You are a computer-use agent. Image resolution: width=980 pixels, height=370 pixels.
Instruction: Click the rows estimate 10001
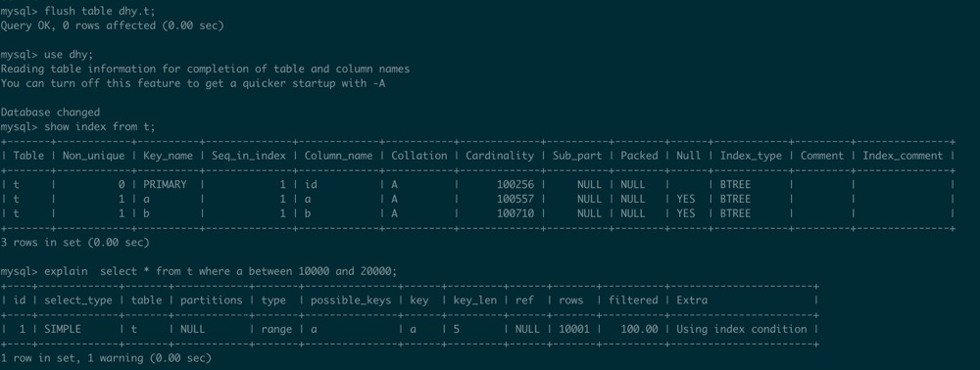click(x=573, y=329)
